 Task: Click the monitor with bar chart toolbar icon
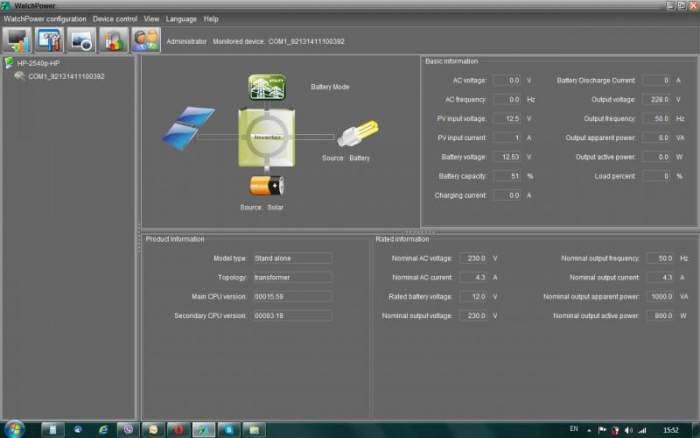point(17,40)
